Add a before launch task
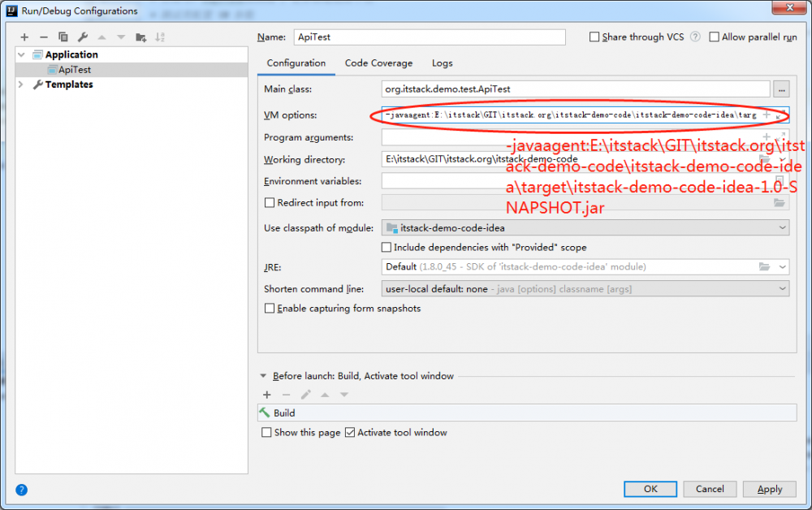 [x=266, y=395]
